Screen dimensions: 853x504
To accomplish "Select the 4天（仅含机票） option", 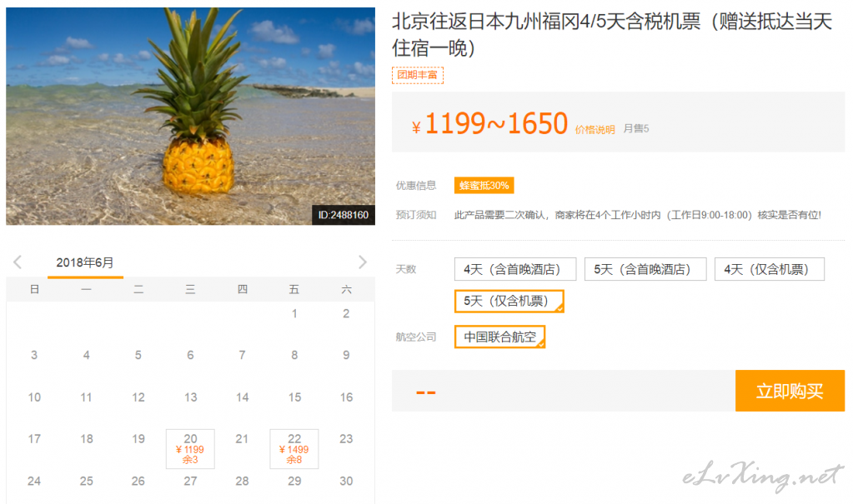I will tap(770, 269).
